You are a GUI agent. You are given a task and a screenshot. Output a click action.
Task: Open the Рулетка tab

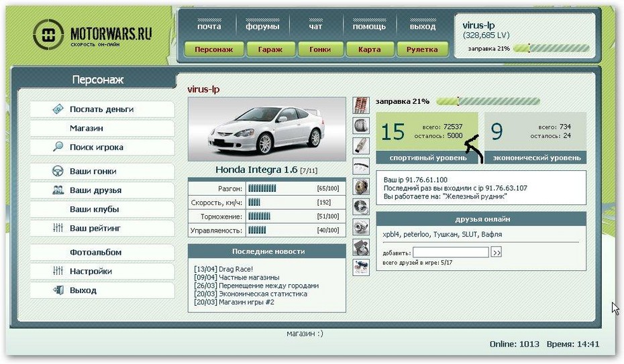(x=422, y=50)
